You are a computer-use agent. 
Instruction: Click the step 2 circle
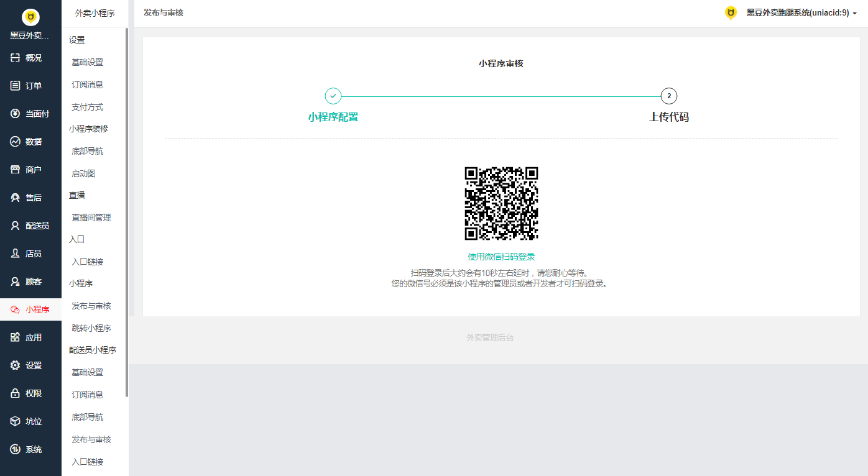pyautogui.click(x=669, y=96)
